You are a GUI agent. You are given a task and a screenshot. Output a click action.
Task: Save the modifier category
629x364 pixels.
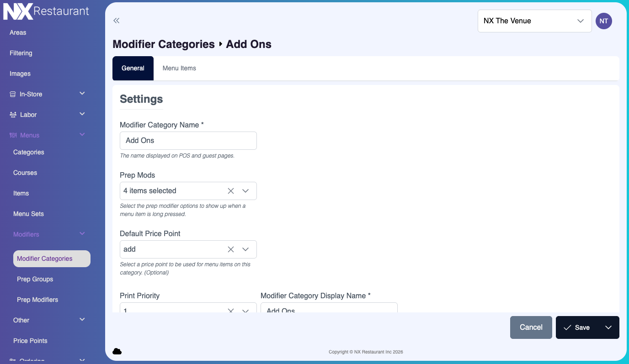[577, 327]
